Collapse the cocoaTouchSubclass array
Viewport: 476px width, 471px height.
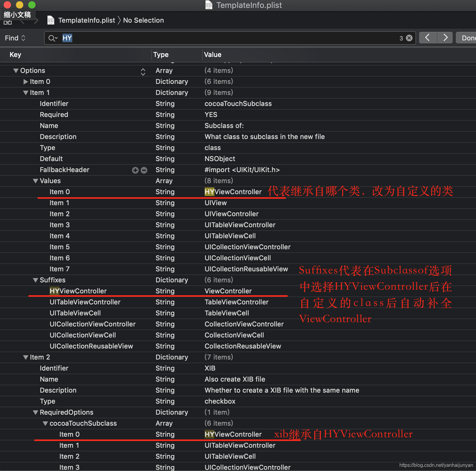coord(45,424)
